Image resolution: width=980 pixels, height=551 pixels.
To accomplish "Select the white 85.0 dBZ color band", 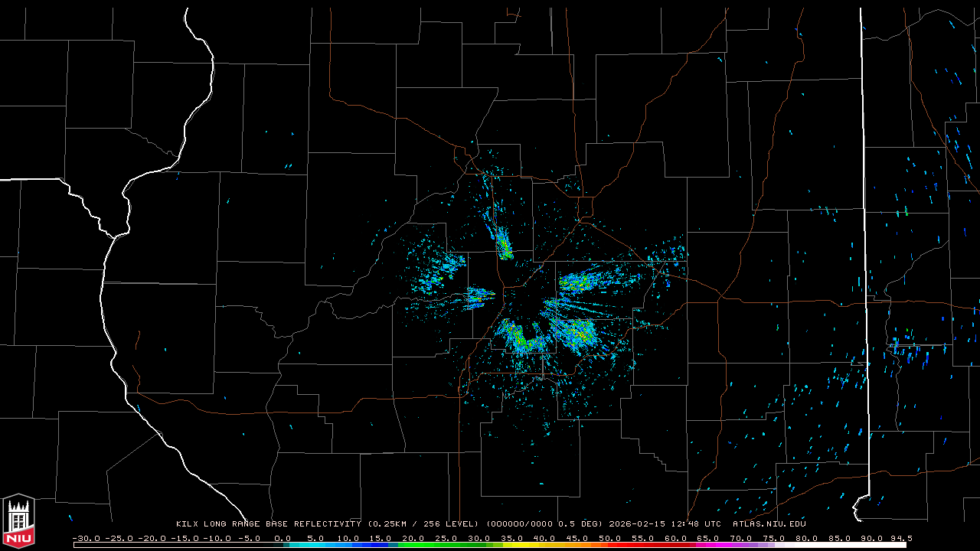I will 839,545.
